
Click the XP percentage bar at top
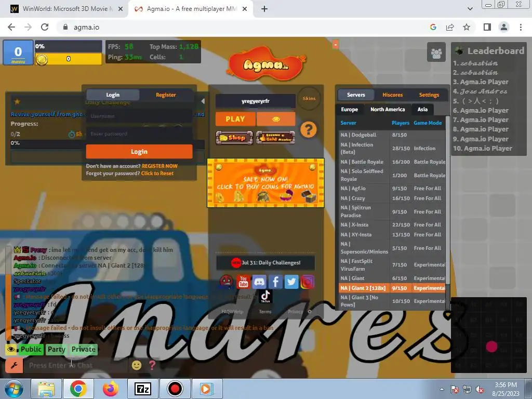pos(68,46)
